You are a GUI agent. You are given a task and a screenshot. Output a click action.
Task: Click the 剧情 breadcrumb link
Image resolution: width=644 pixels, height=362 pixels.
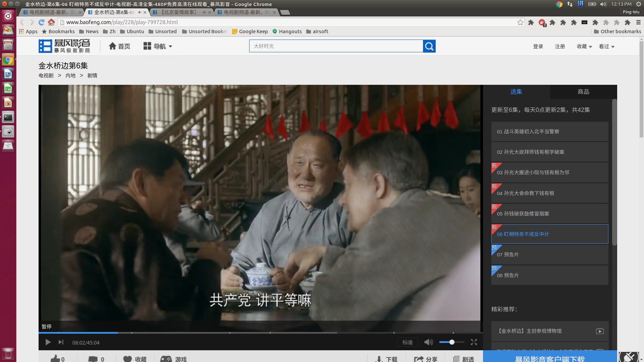92,75
